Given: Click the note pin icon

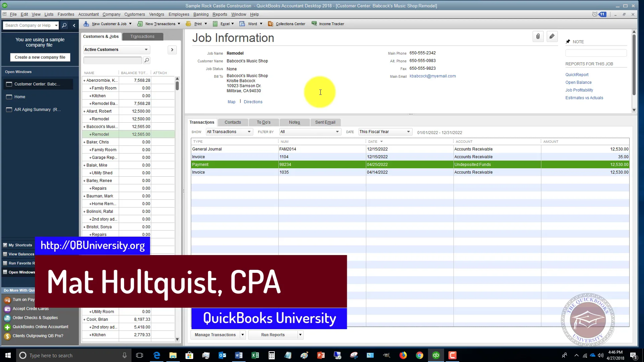Looking at the screenshot, I should pyautogui.click(x=568, y=42).
